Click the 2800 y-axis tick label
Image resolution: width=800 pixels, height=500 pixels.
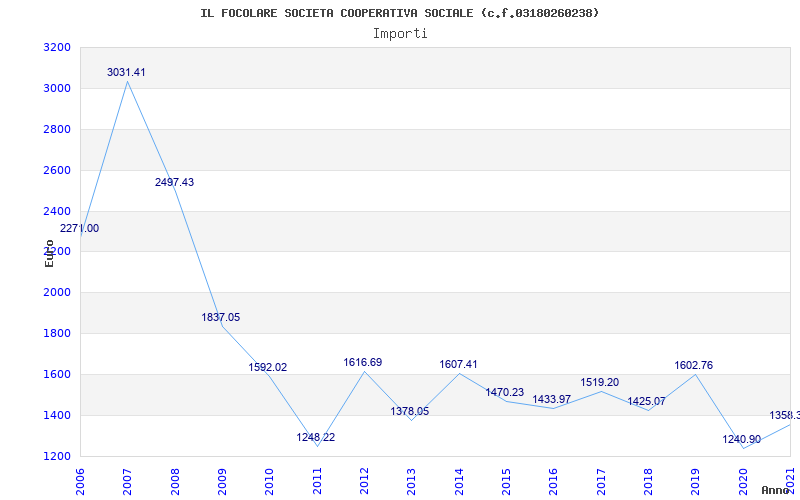coord(58,130)
